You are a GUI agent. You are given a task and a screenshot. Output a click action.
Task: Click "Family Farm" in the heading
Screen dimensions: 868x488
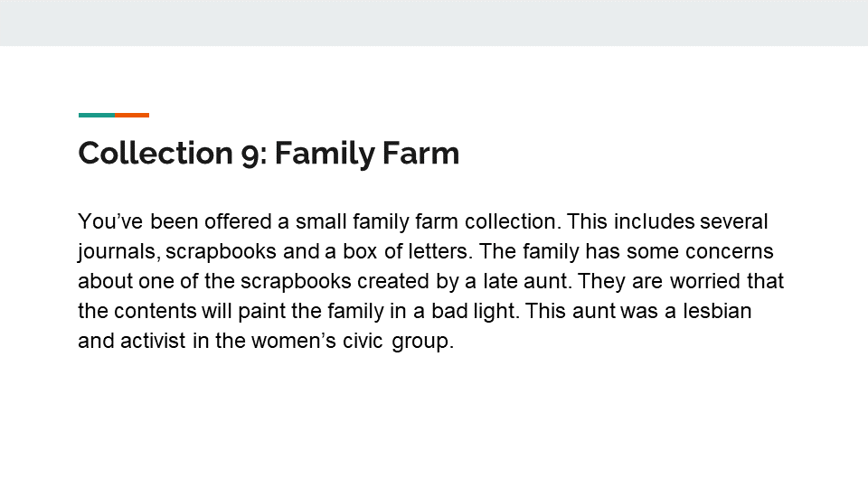[366, 154]
